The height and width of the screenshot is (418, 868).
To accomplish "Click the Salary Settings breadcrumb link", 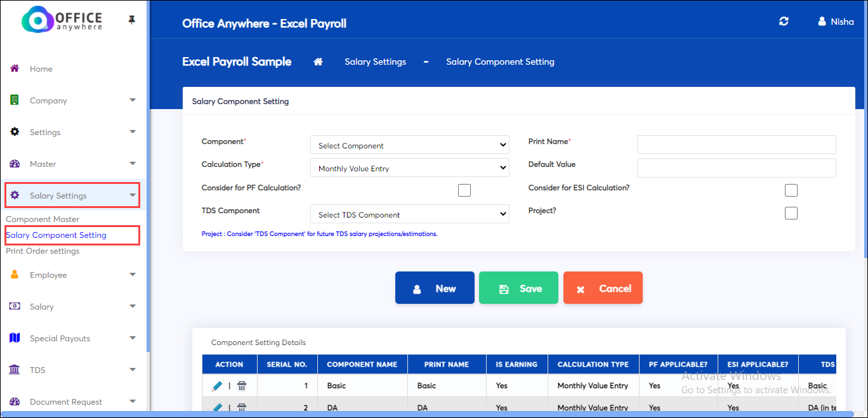I will click(375, 62).
